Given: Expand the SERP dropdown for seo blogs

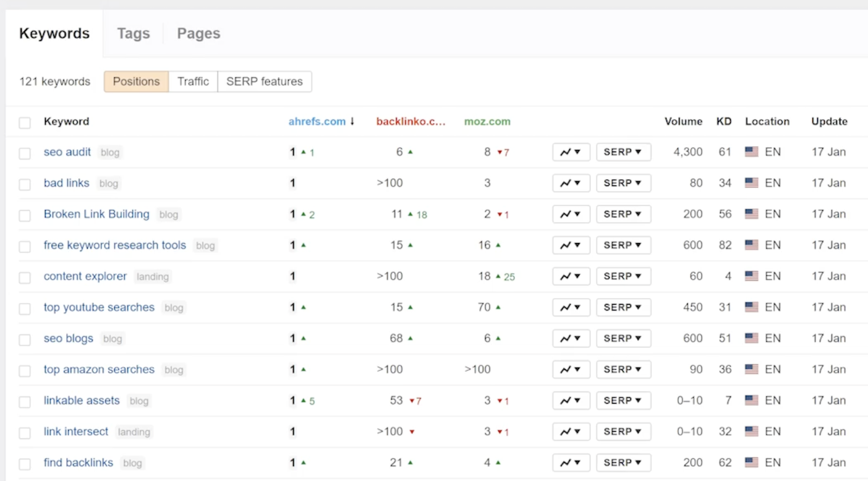Looking at the screenshot, I should click(624, 338).
